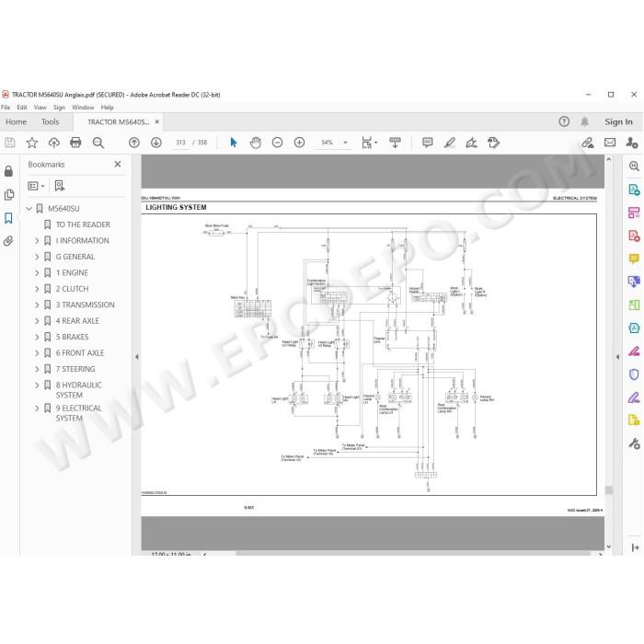Collapse the left navigation pane arrow
The height and width of the screenshot is (644, 644).
click(x=137, y=357)
